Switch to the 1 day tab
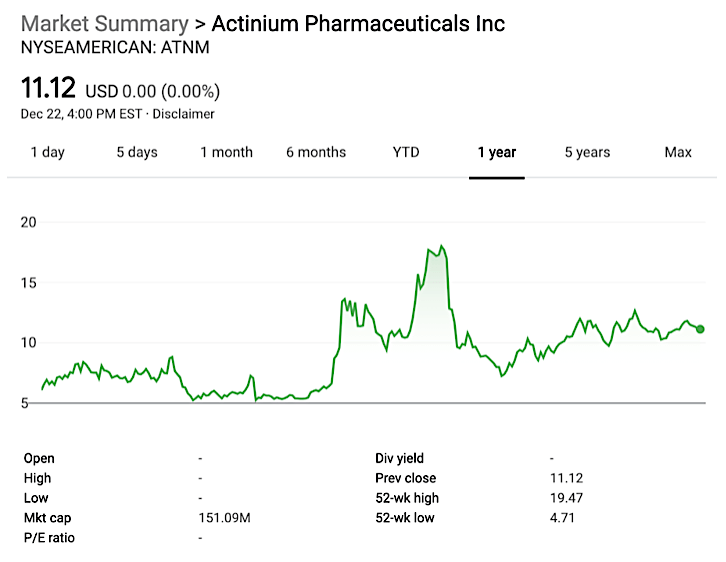Image resolution: width=726 pixels, height=562 pixels. (47, 152)
